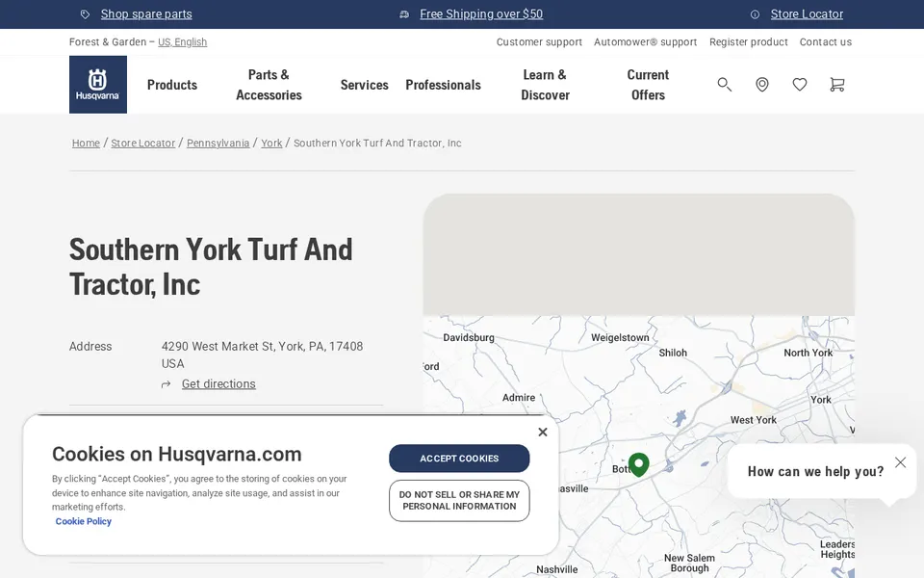This screenshot has width=924, height=578.
Task: Go to Store Locator breadcrumb
Action: pyautogui.click(x=143, y=143)
